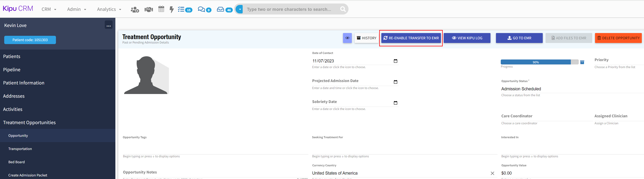This screenshot has height=179, width=644.
Task: Open the Projected Admission Date calendar picker
Action: (395, 82)
